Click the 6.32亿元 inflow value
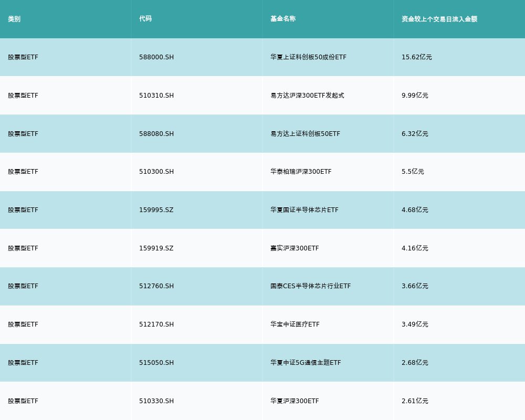The height and width of the screenshot is (420, 525). click(415, 134)
